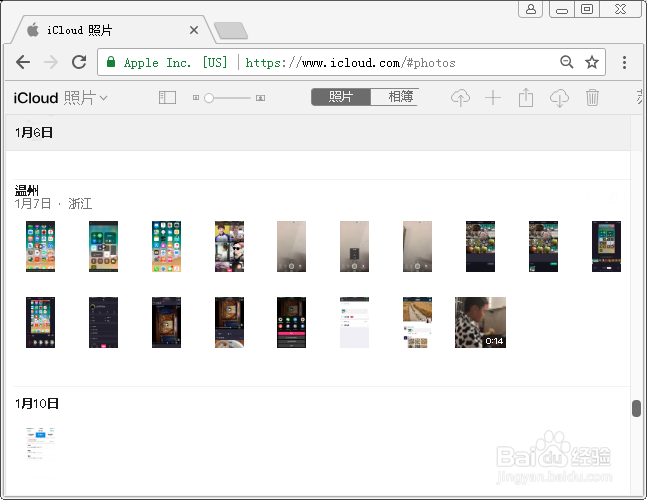Open a new browser tab
This screenshot has height=500, width=647.
(231, 31)
